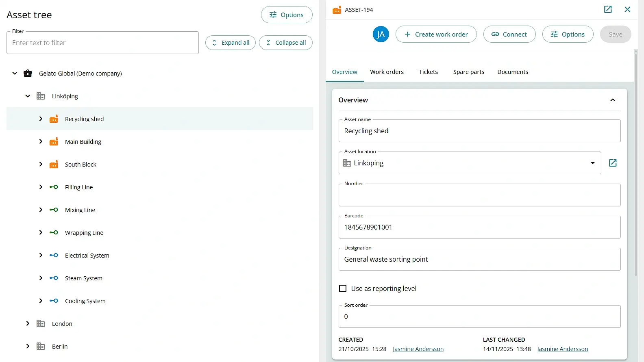Expand the London location node
The image size is (644, 362).
(x=28, y=324)
